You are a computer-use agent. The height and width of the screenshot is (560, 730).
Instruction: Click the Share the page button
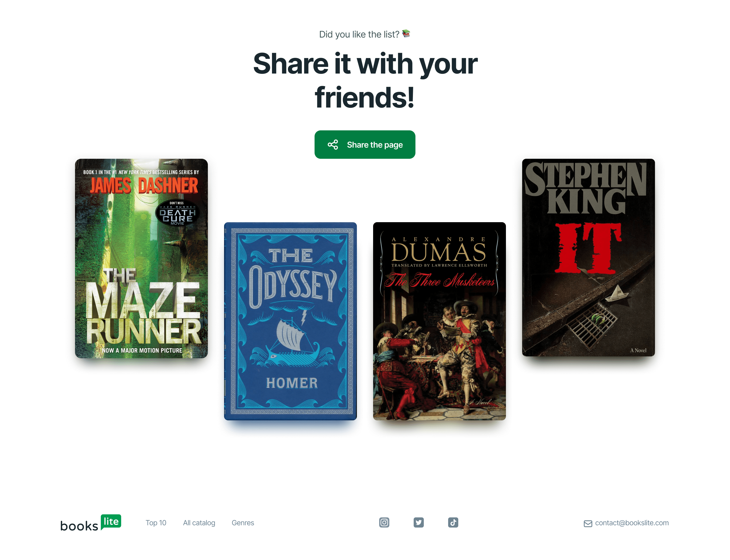click(364, 144)
